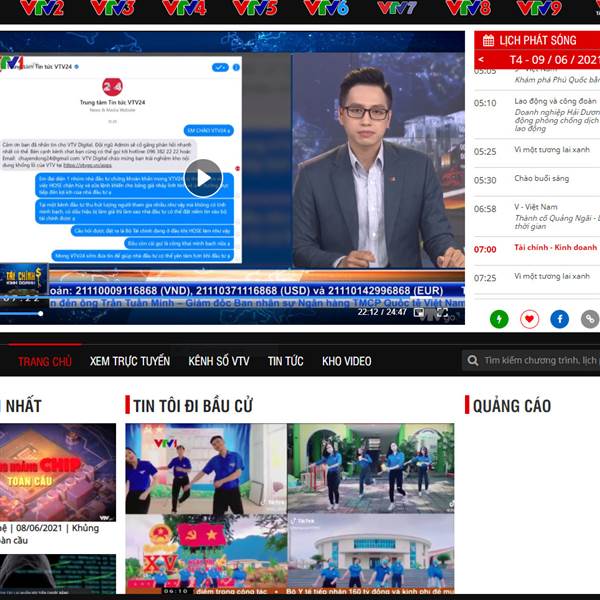This screenshot has width=600, height=600.
Task: Click the magnifier search icon
Action: [x=473, y=360]
